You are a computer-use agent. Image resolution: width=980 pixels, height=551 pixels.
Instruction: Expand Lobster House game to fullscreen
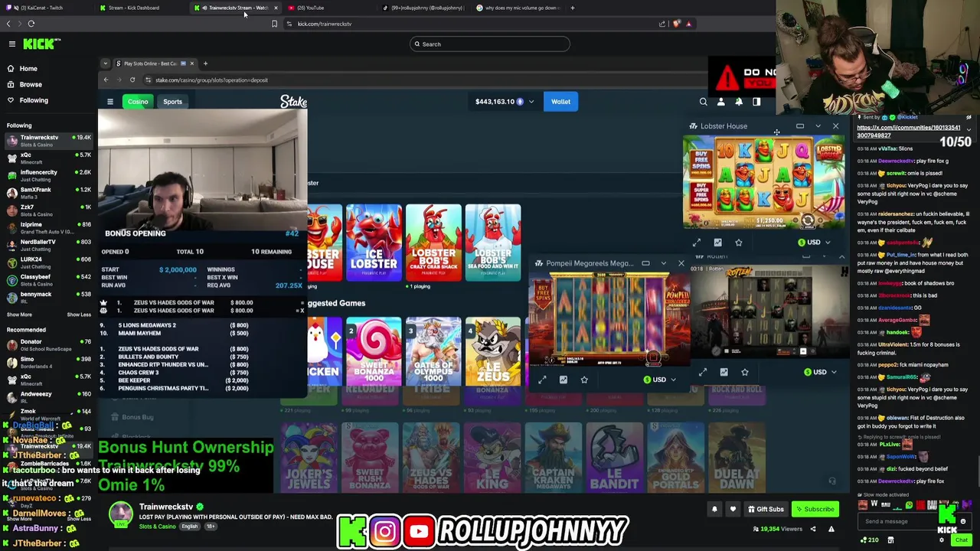(697, 243)
